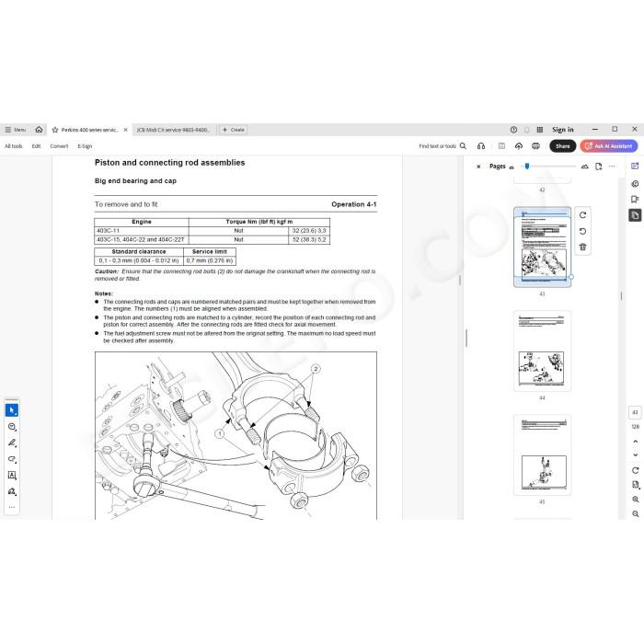Image resolution: width=644 pixels, height=644 pixels.
Task: Click Find text or tools search
Action: 443,146
